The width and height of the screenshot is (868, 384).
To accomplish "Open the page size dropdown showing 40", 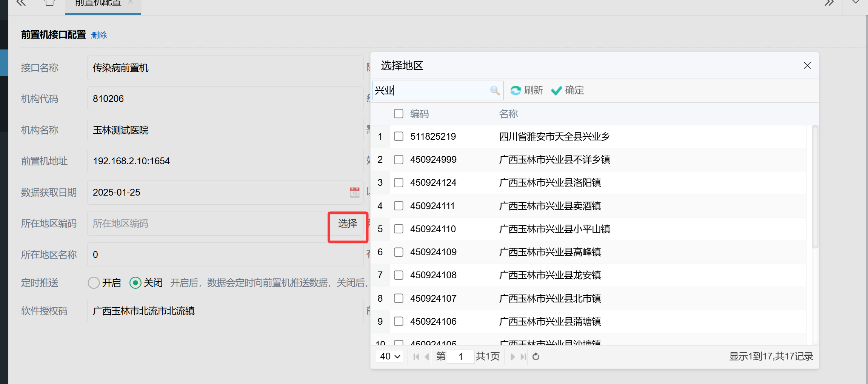I will point(390,356).
